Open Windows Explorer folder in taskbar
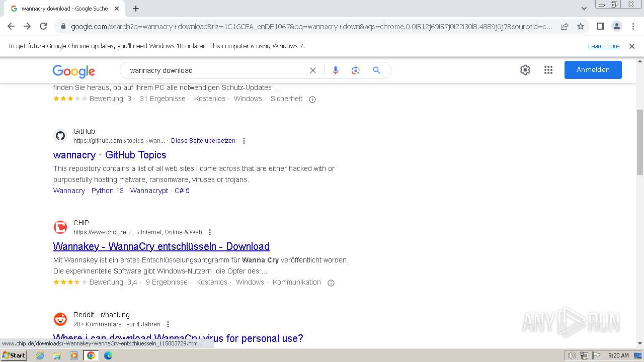 [57, 355]
